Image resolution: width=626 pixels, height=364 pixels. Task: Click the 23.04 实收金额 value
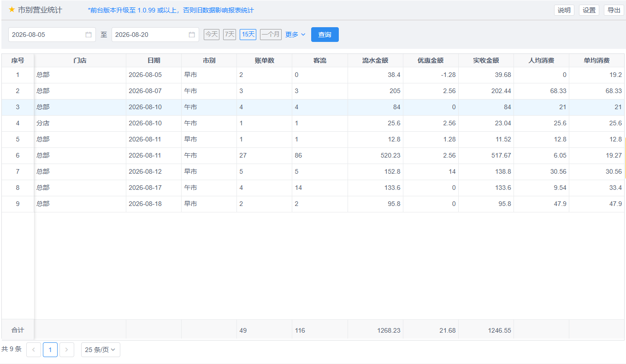point(503,123)
